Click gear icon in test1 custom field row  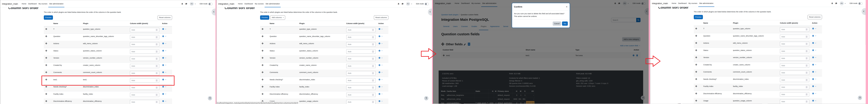point(633,55)
